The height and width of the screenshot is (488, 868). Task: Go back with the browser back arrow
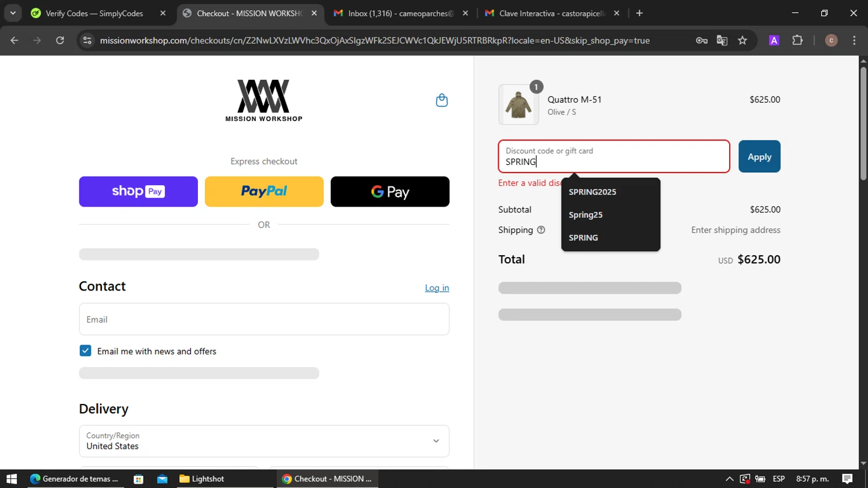pos(14,41)
